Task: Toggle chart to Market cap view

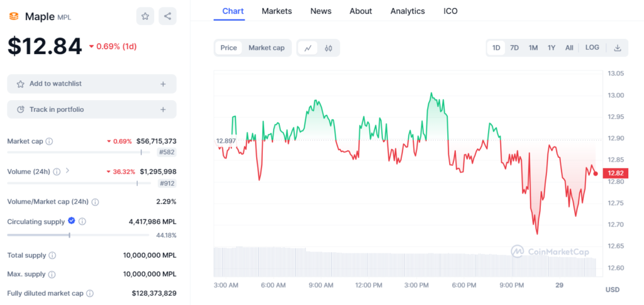Action: tap(266, 48)
